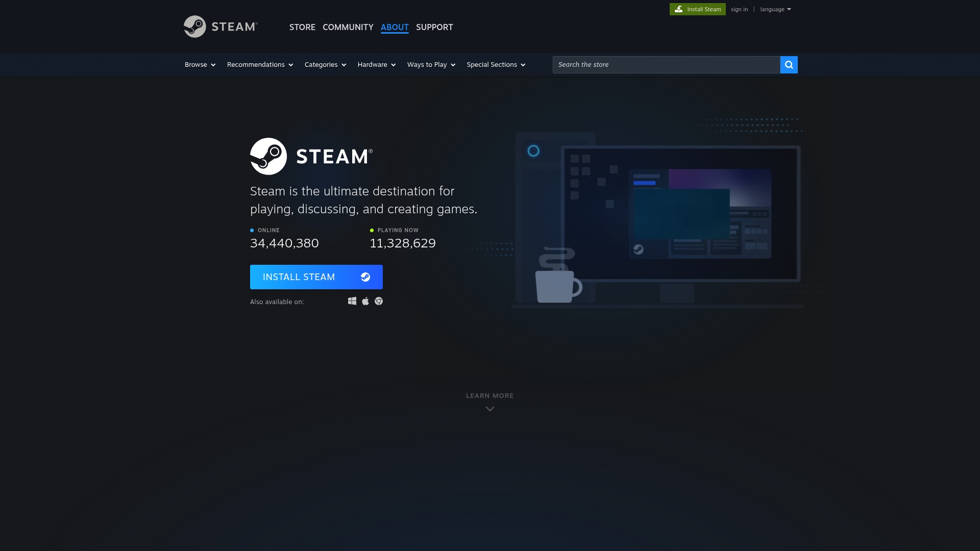Expand the Browse dropdown menu
980x551 pixels.
pyautogui.click(x=200, y=65)
